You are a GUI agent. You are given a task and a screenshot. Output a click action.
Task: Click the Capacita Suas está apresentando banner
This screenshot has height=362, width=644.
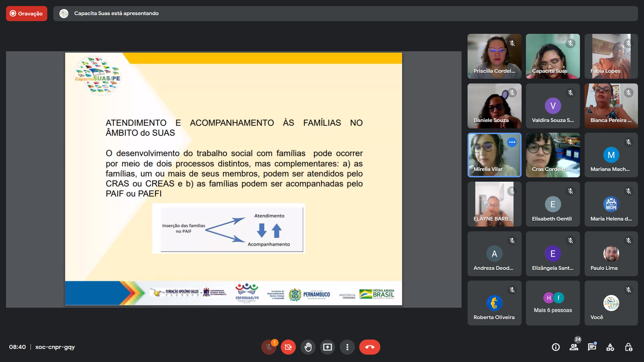coord(116,13)
